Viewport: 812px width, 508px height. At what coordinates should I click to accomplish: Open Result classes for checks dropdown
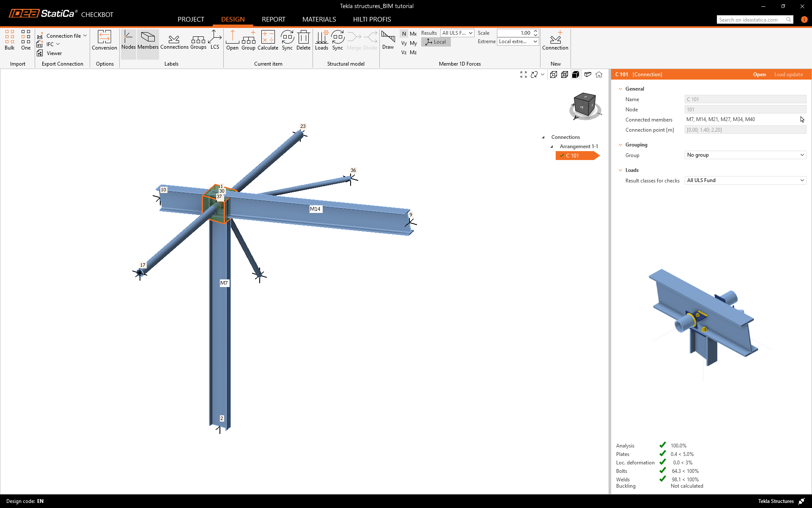[745, 180]
